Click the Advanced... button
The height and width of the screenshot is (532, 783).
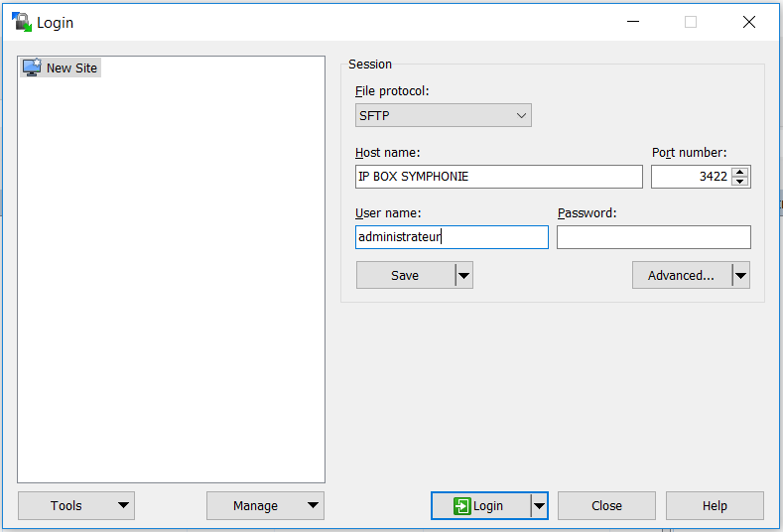(x=681, y=276)
